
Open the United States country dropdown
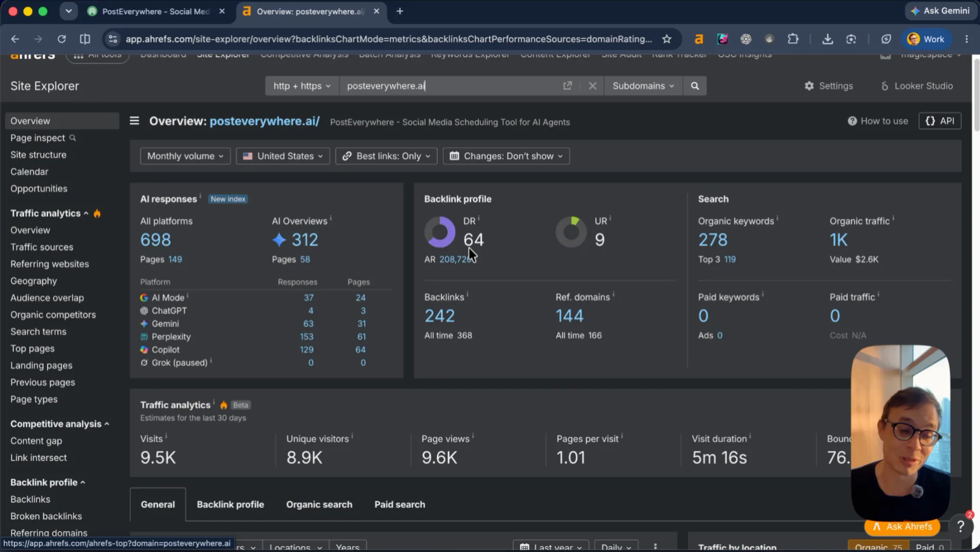(x=283, y=156)
